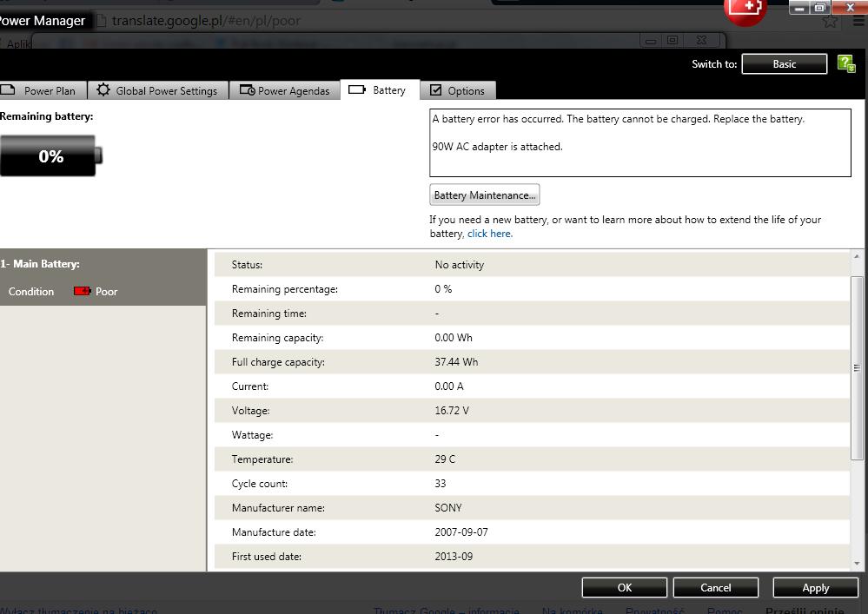Switch to the Global Power Settings tab
The height and width of the screenshot is (614, 868).
(x=157, y=89)
